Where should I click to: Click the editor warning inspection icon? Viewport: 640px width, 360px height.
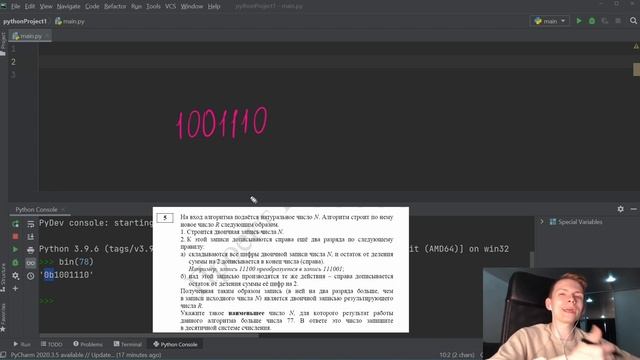pos(636,47)
